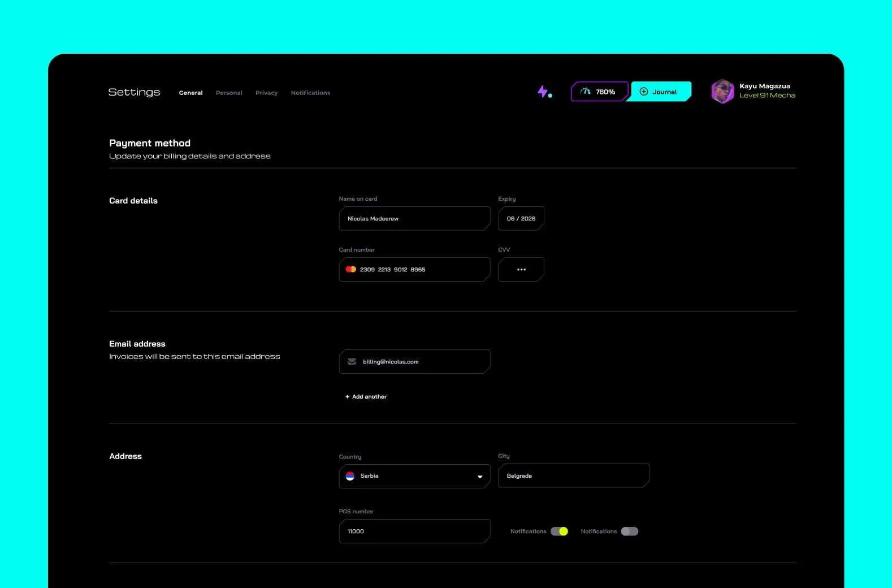Click the plus circle icon in Journal button
The width and height of the screenshot is (892, 588).
[643, 92]
